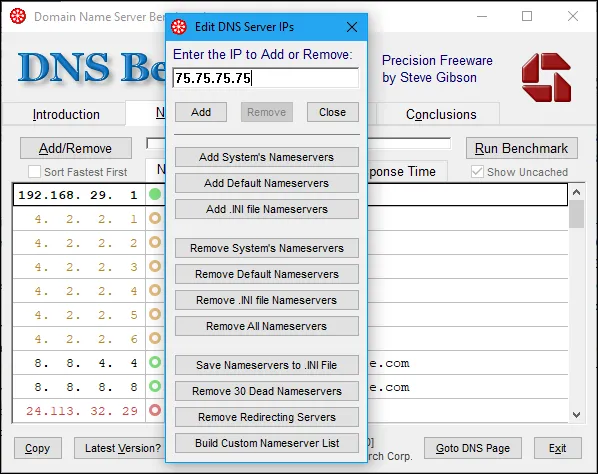The image size is (598, 474).
Task: Click Save Nameservers to .INI File
Action: point(267,365)
